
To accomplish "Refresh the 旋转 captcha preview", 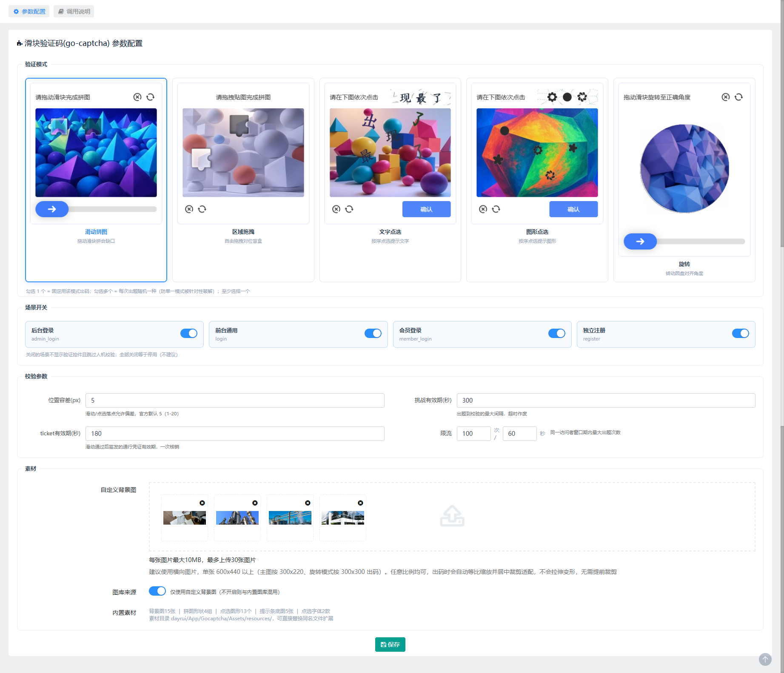I will tap(739, 97).
